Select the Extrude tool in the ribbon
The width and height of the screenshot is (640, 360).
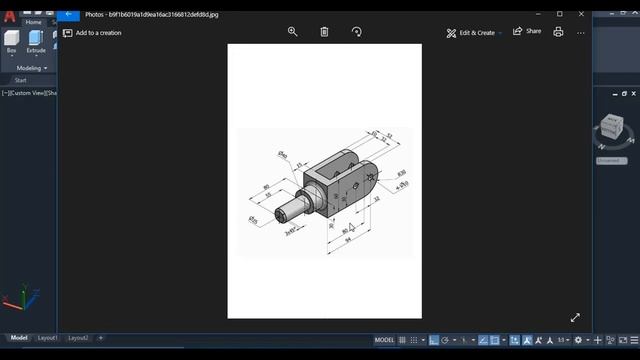tap(36, 41)
